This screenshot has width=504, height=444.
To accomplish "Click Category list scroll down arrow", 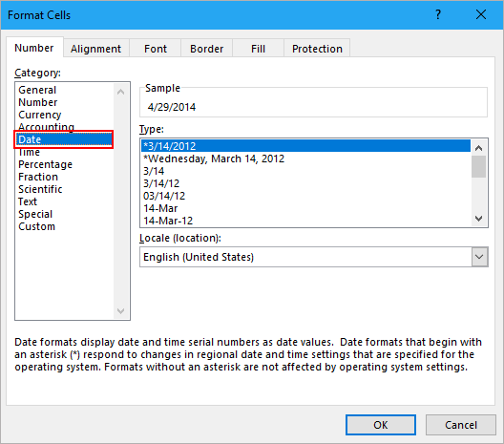I will [121, 311].
